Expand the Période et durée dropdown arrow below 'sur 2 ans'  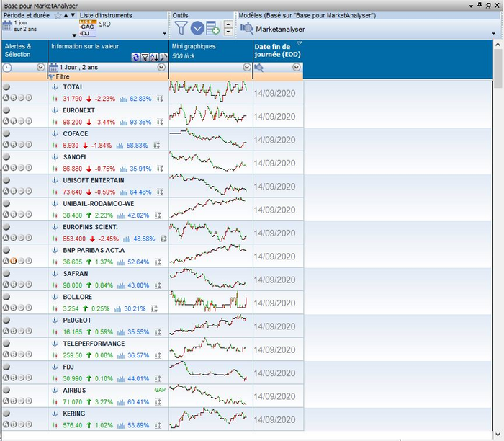tap(74, 35)
